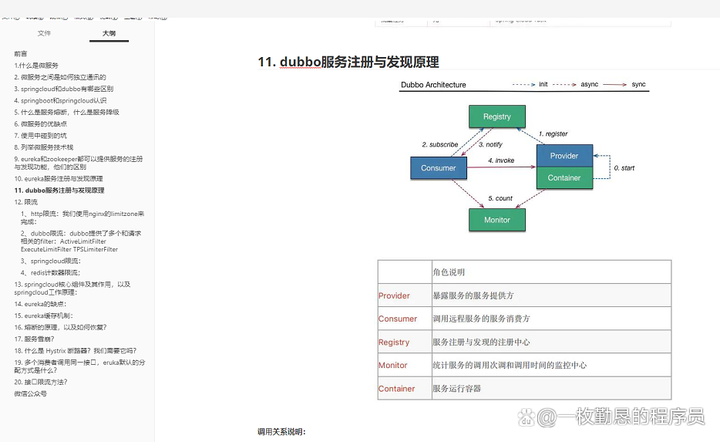720x442 pixels.
Task: Go to 17. 服务雪崩 entry
Action: [x=34, y=339]
